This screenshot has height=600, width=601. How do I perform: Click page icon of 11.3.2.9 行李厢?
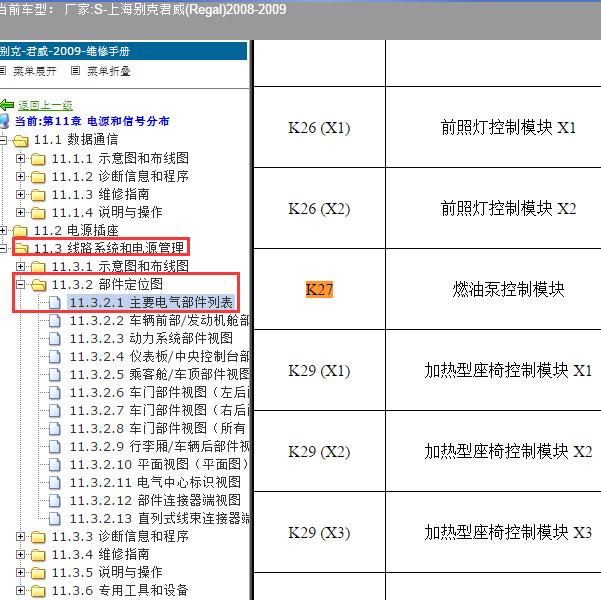[55, 447]
